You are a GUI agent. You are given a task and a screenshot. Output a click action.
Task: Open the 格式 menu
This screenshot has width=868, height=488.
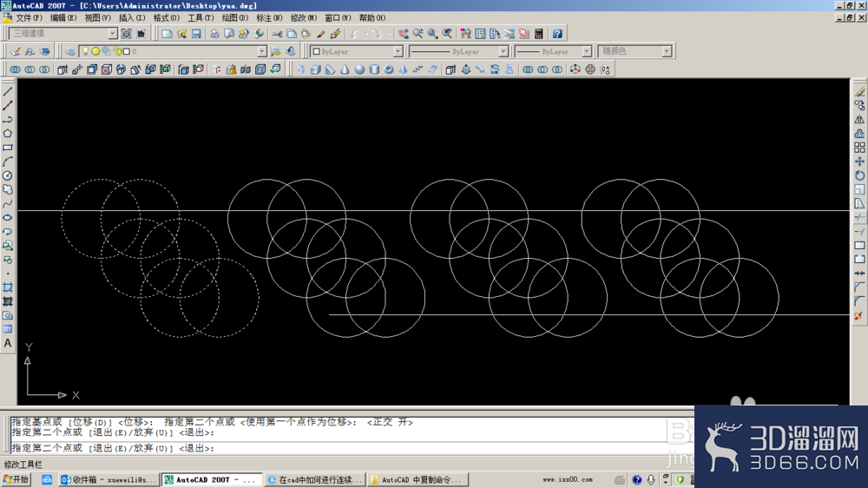[166, 17]
